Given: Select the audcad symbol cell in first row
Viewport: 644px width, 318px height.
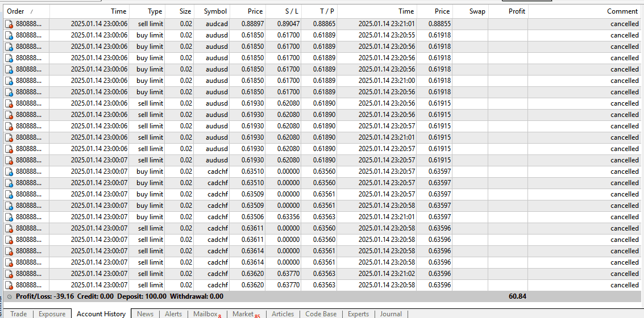Looking at the screenshot, I should point(216,24).
